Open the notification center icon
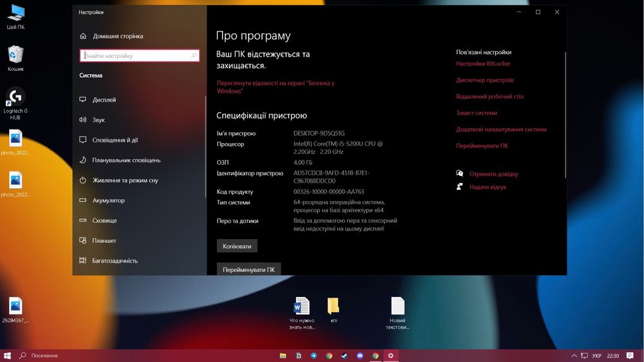The width and height of the screenshot is (644, 362). (630, 356)
